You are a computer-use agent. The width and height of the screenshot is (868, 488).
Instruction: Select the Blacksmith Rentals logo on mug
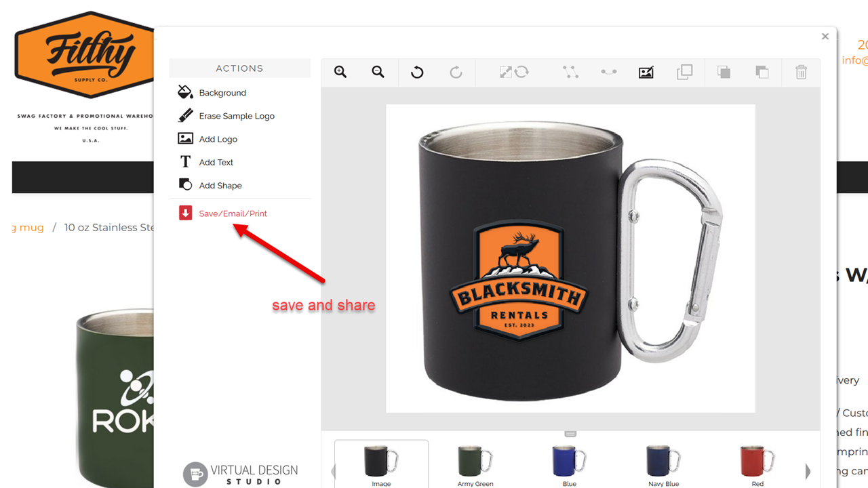[519, 279]
